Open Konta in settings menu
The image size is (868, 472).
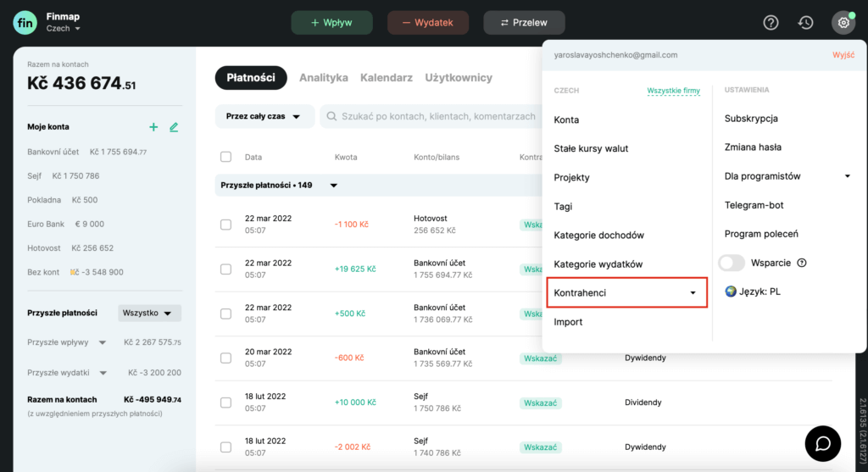[x=566, y=119]
